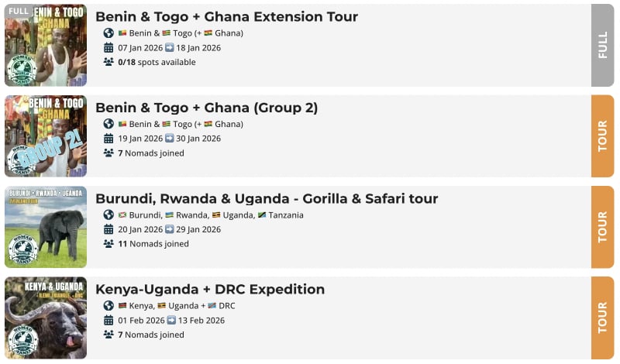Image resolution: width=620 pixels, height=364 pixels.
Task: Open Group 2 Benin & Togo thumbnail image
Action: (46, 136)
